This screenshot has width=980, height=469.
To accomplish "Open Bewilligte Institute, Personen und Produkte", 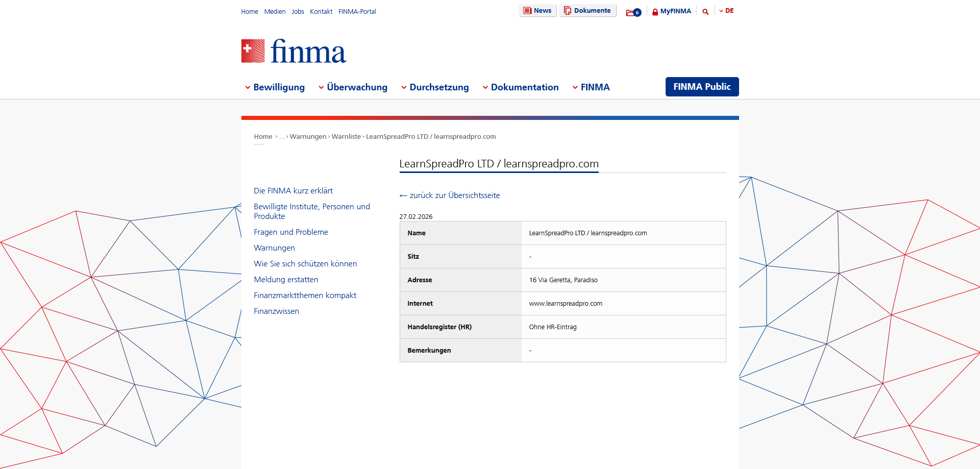I will (312, 211).
